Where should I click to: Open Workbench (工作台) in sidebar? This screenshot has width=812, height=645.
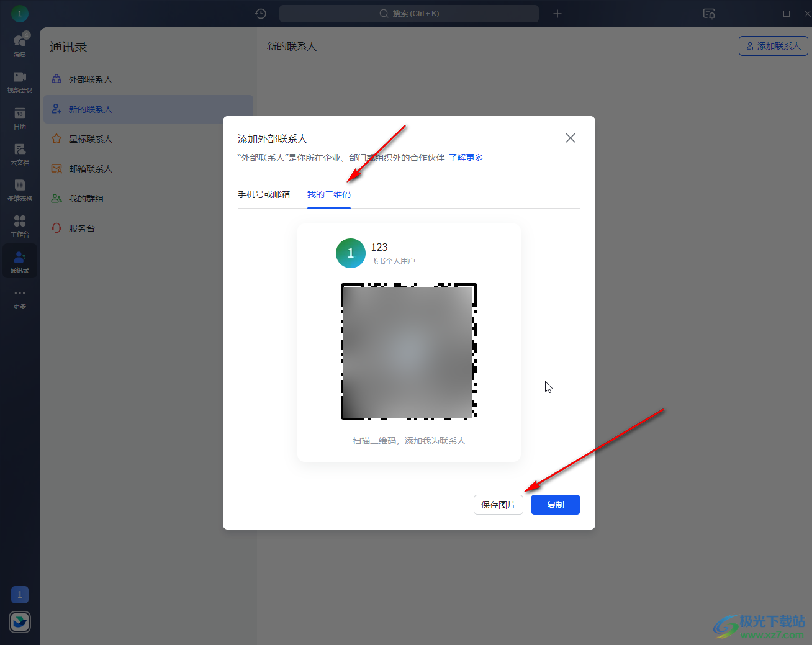20,225
